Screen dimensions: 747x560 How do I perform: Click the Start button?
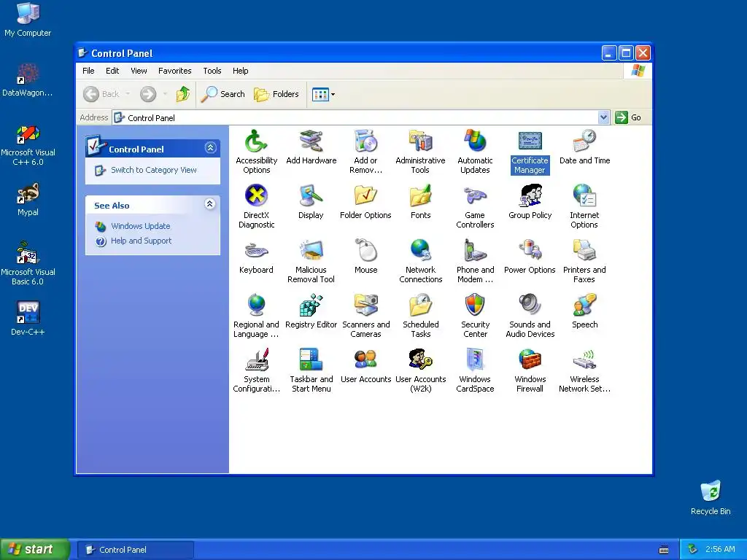pos(35,549)
